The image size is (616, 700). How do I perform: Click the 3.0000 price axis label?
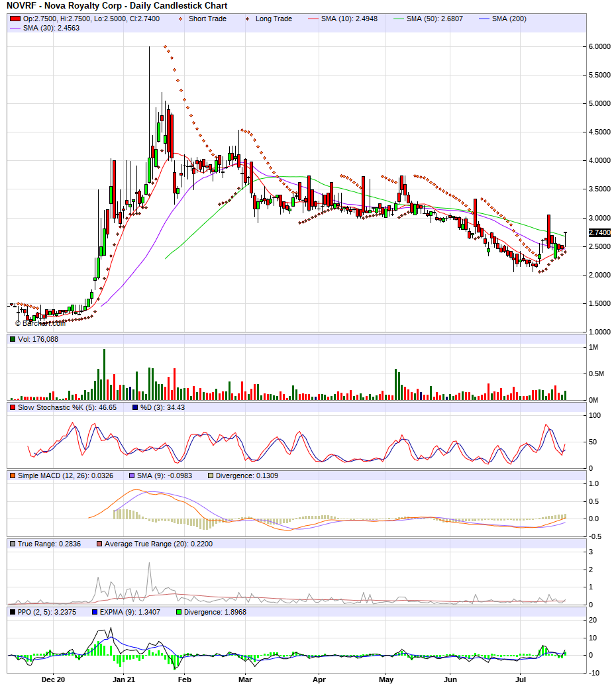(x=599, y=218)
